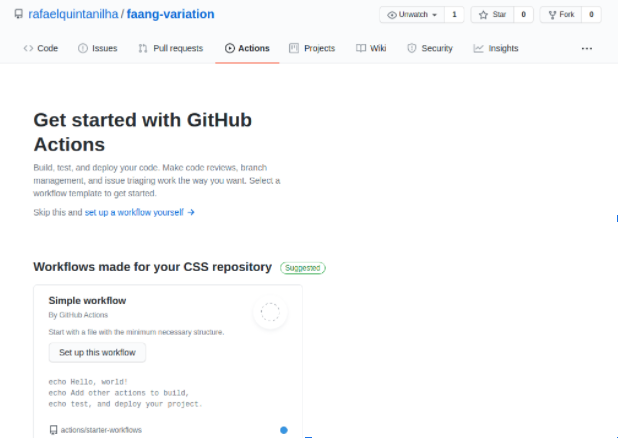Image resolution: width=618 pixels, height=438 pixels.
Task: Click the blue language color dot
Action: [284, 430]
